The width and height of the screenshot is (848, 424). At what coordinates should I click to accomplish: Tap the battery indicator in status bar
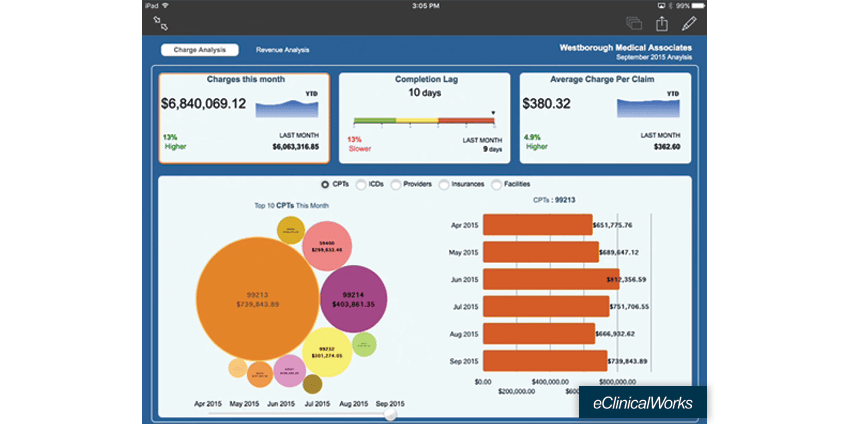tap(698, 5)
